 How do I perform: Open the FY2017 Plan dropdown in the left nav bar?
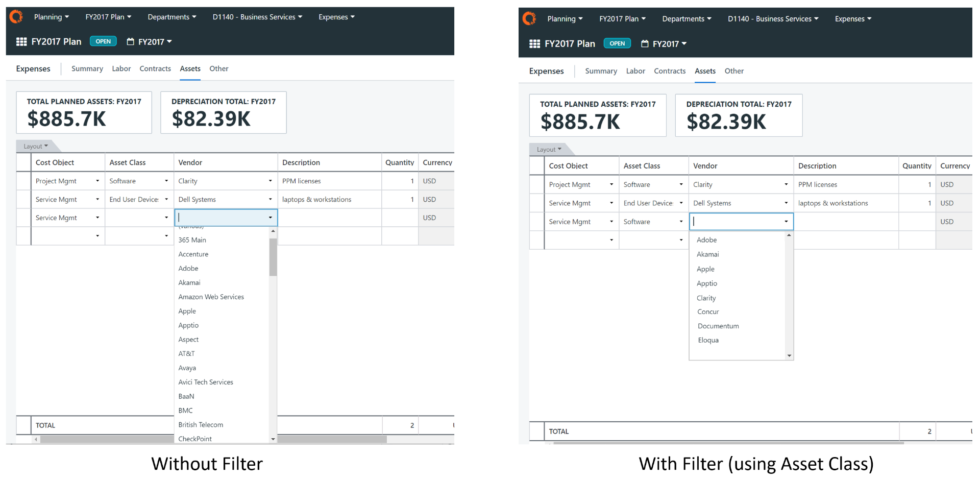[108, 17]
